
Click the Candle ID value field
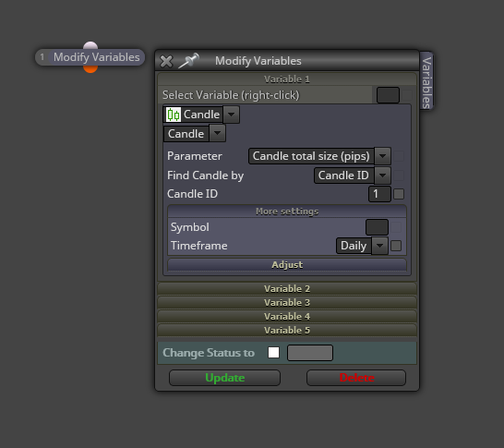[x=379, y=194]
